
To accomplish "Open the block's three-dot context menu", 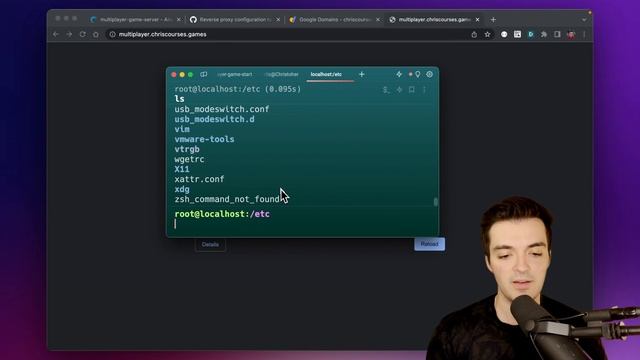I will pos(424,90).
